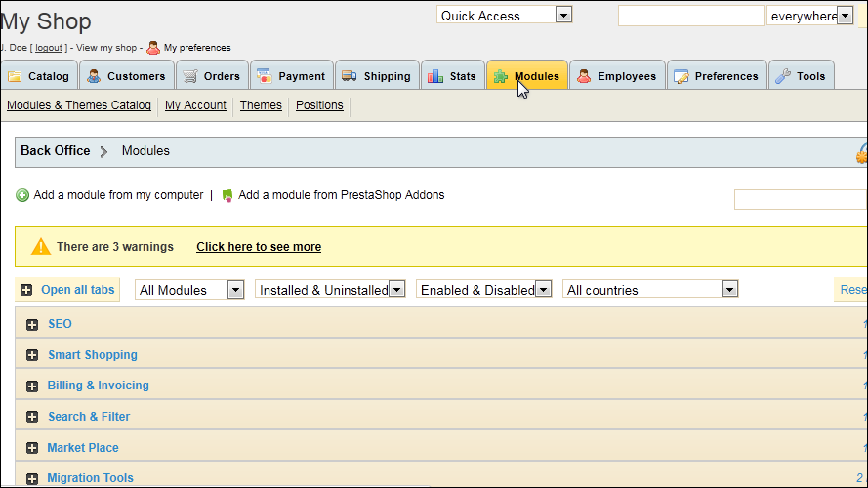Open the All Modules filter dropdown

190,290
